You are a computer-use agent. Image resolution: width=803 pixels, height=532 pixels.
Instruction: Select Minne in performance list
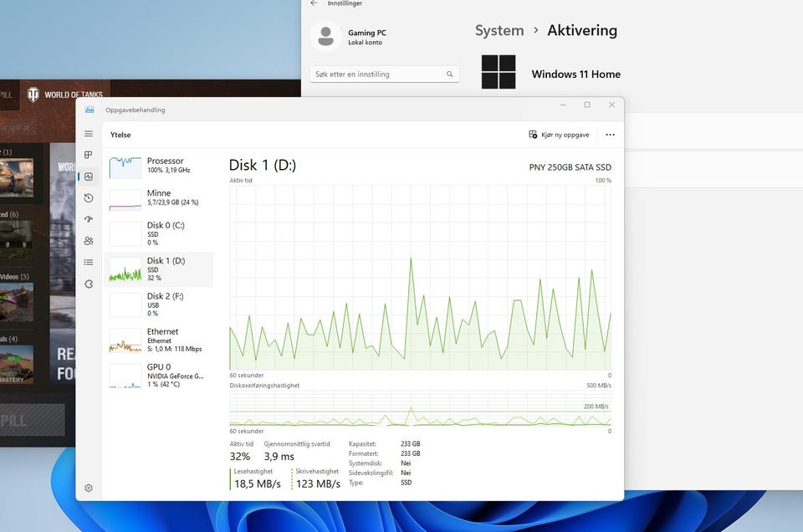(158, 199)
